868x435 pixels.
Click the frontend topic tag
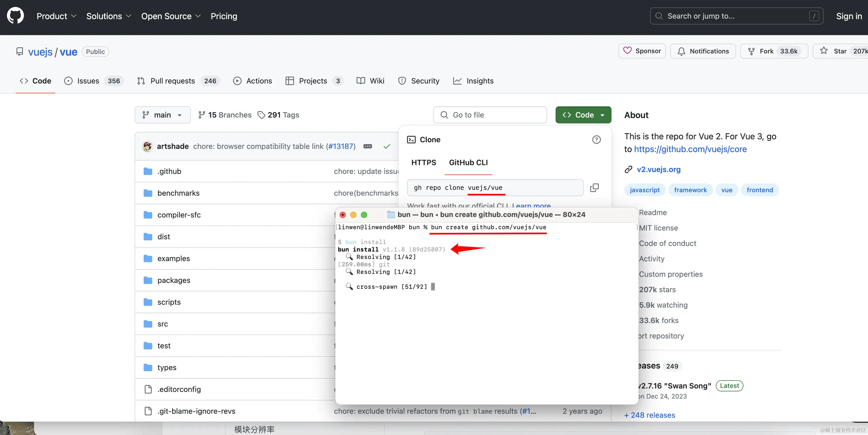[x=759, y=190]
